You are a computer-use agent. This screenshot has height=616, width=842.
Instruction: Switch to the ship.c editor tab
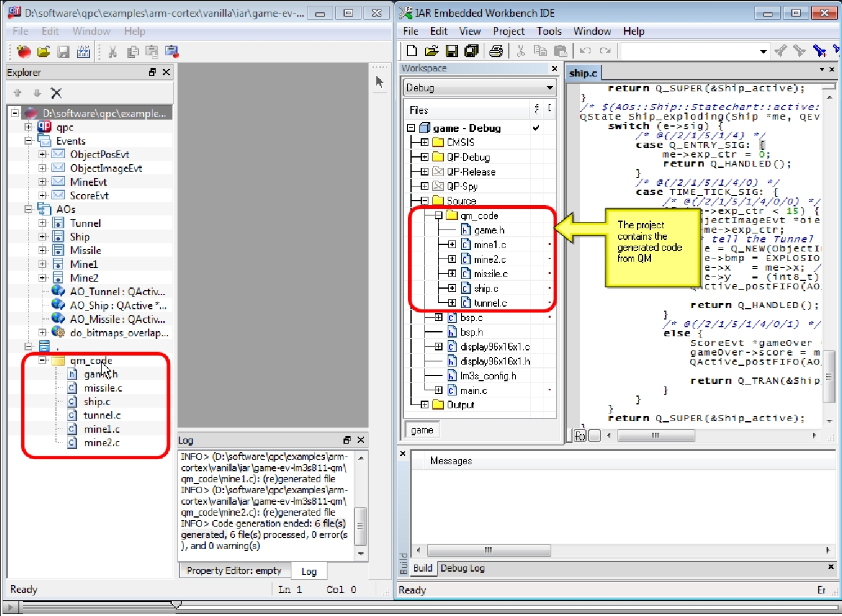(x=583, y=73)
